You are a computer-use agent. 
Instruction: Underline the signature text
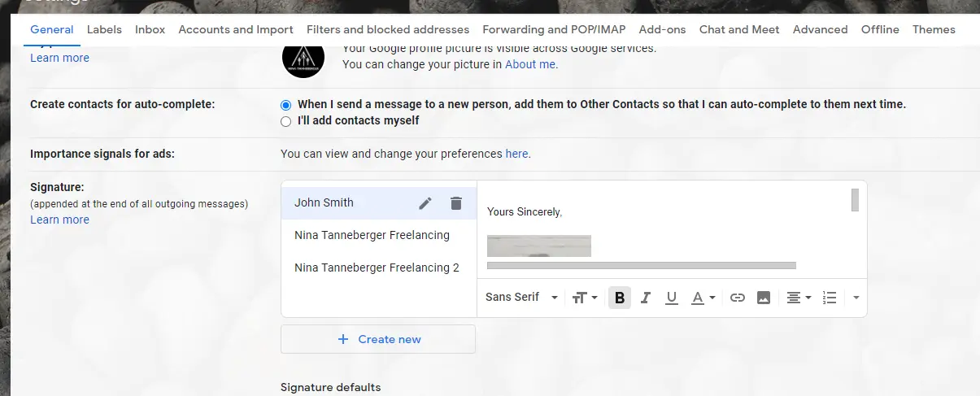click(x=671, y=298)
